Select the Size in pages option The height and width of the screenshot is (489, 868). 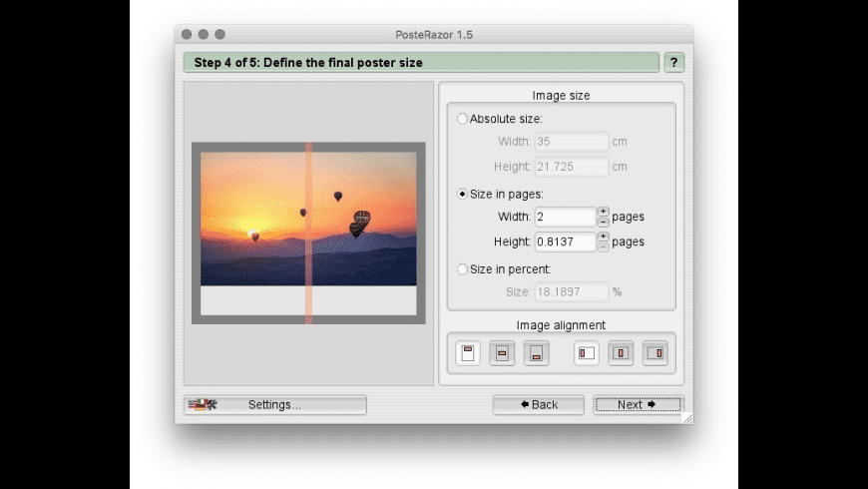click(x=462, y=194)
